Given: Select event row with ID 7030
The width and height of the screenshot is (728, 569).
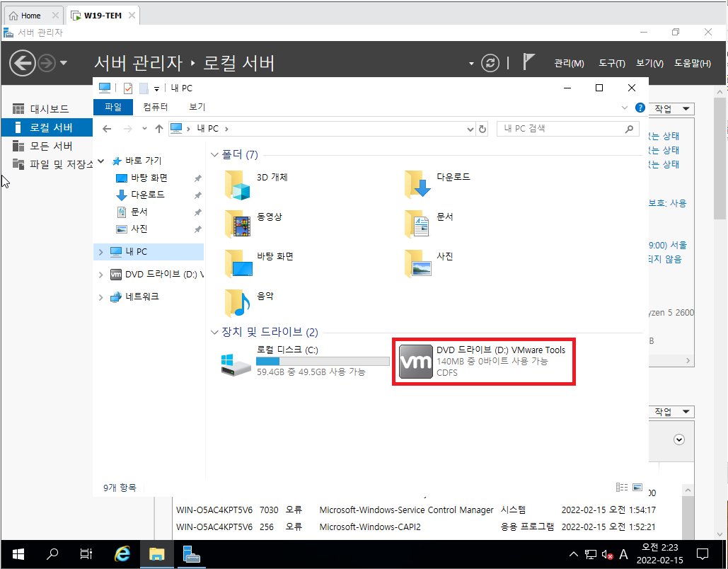Looking at the screenshot, I should [415, 510].
